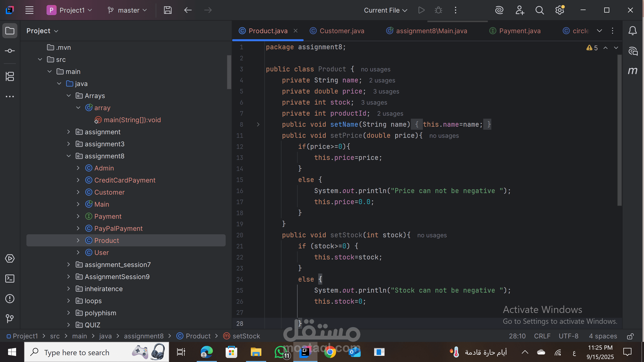
Task: Navigate back with the left arrow
Action: tap(188, 10)
